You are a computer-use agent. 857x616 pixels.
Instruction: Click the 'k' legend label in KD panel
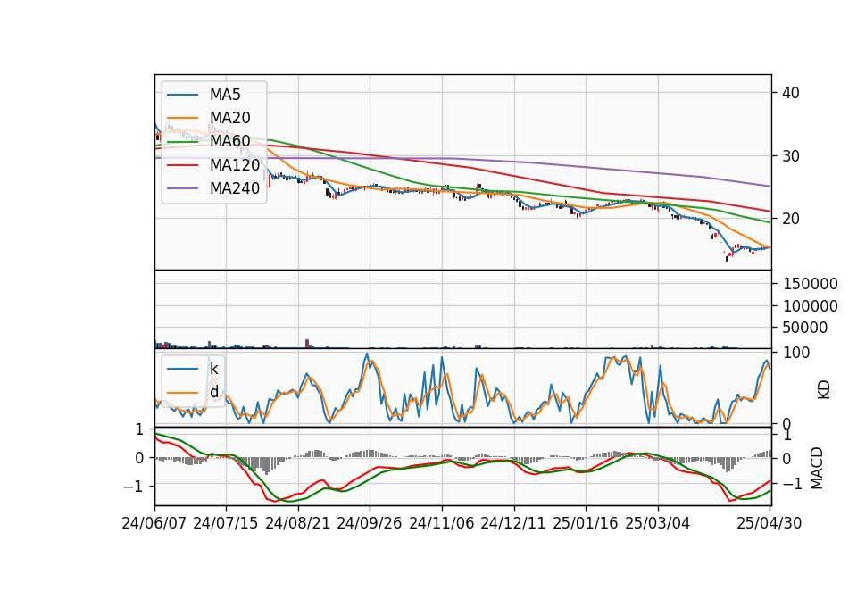click(213, 369)
